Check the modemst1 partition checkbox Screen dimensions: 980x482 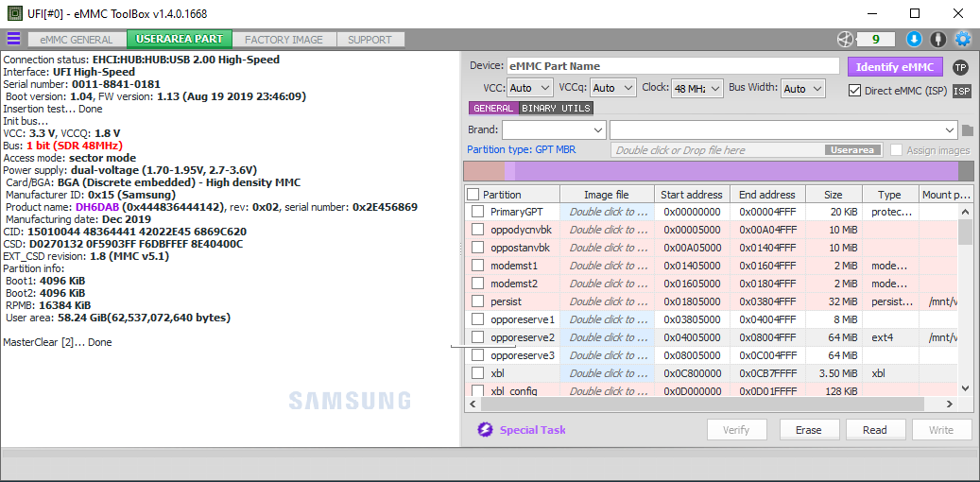(477, 266)
